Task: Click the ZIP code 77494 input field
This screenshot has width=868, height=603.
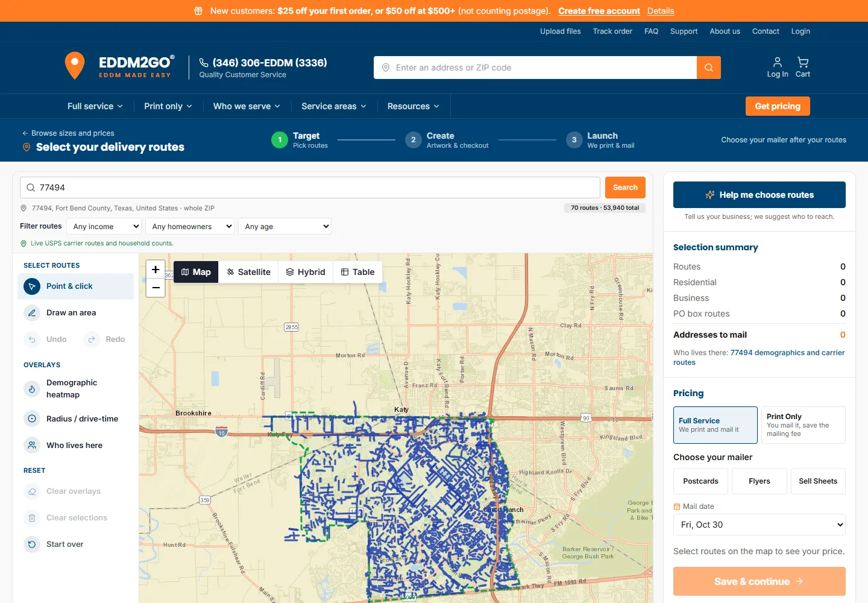Action: pyautogui.click(x=310, y=188)
